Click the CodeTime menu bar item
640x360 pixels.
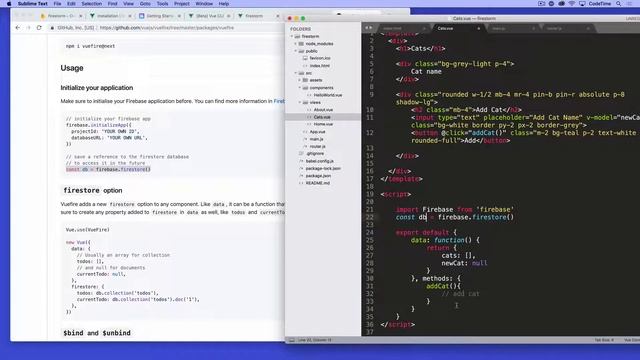coord(600,4)
